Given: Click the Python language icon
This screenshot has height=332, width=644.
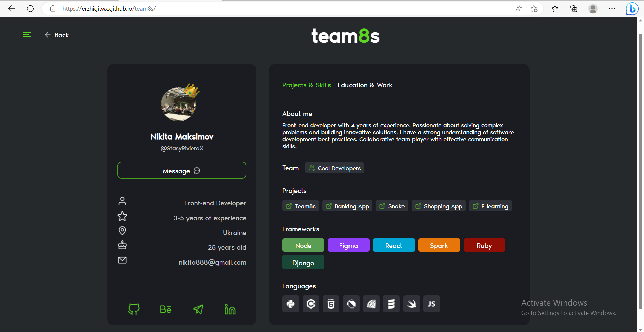Looking at the screenshot, I should point(291,304).
